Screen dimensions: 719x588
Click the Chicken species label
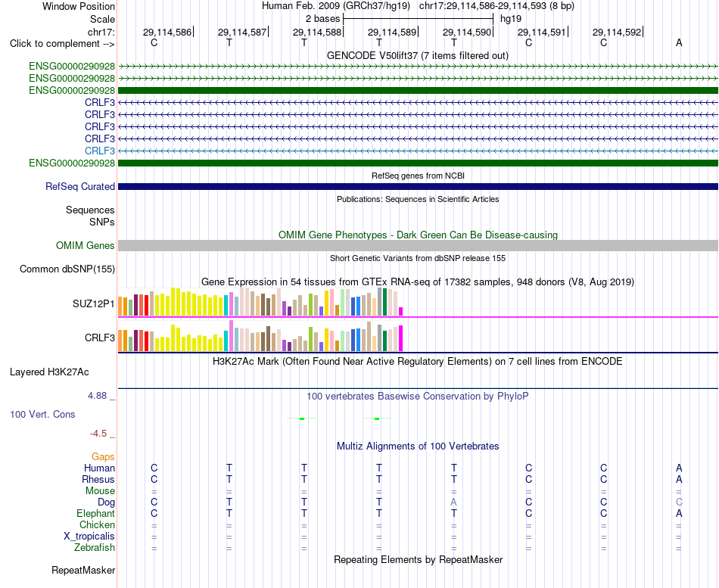pyautogui.click(x=97, y=524)
